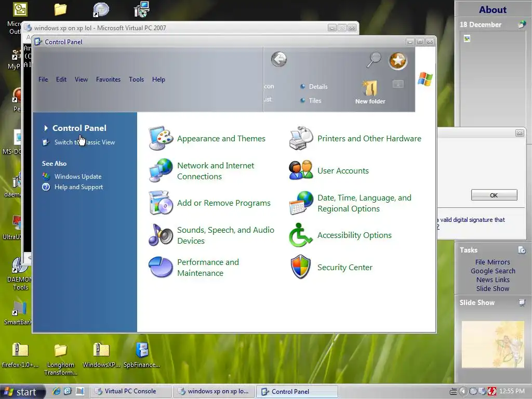Click OK button in the dialog

tap(494, 195)
